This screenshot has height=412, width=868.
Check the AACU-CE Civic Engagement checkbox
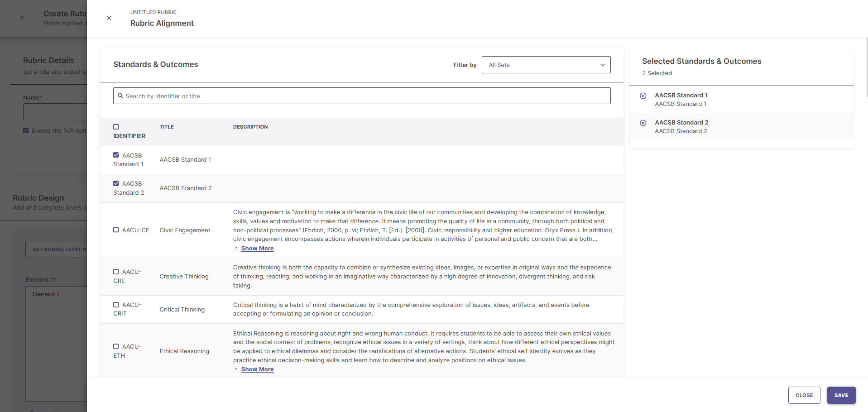(x=116, y=230)
